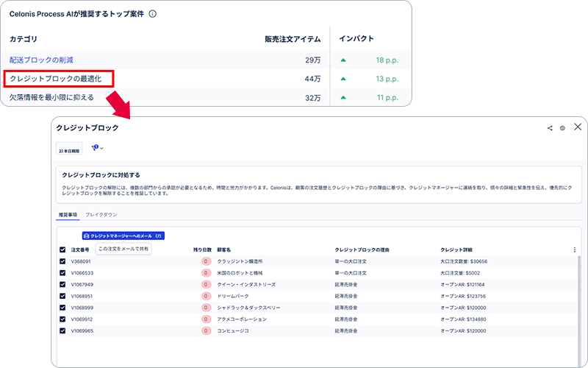Open the 配送ブロックの削減 link
This screenshot has height=368, width=588.
point(41,60)
